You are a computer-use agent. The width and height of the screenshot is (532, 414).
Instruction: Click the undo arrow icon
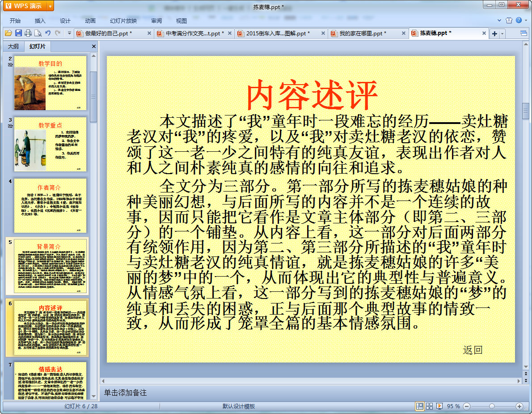tap(48, 33)
